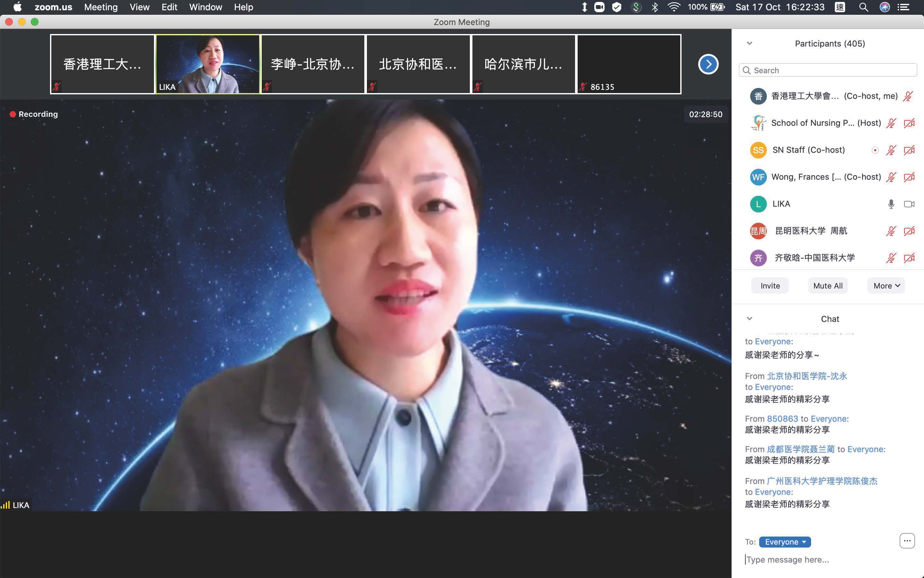
Task: Open the Meeting menu
Action: click(101, 7)
